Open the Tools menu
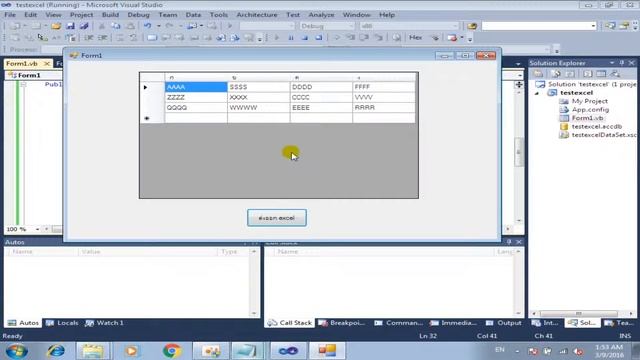 pos(219,15)
